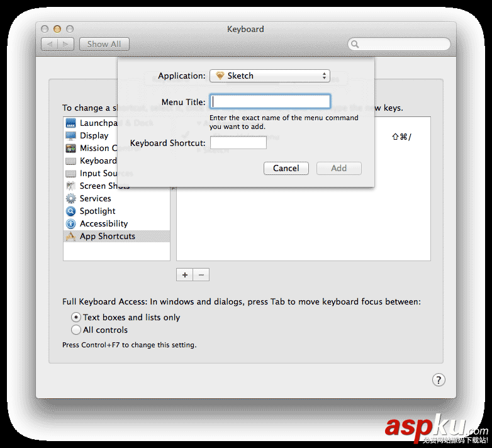The image size is (492, 448).
Task: Click the Keyboard Shortcut field
Action: click(238, 143)
